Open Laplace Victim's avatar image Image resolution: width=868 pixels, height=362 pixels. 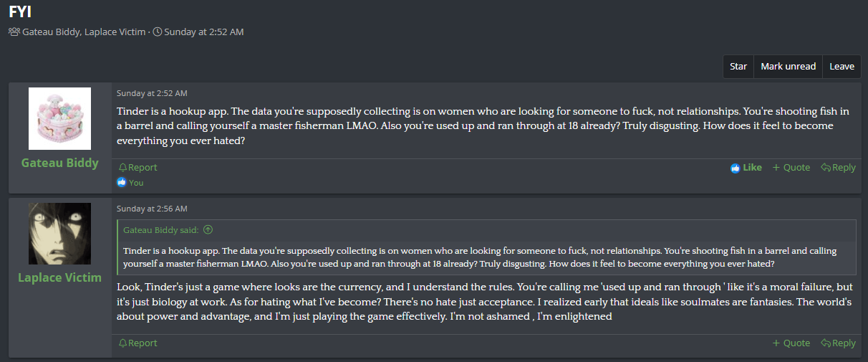pos(59,234)
